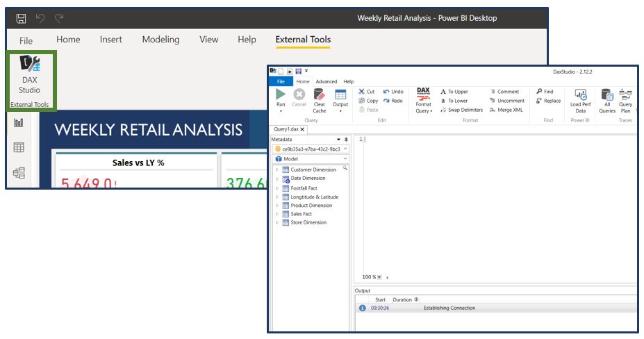Open the File tab in DAX Studio

281,81
